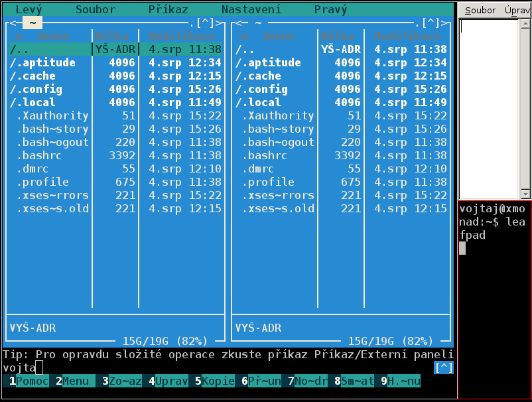Click the 1 Pomoc function key
The width and height of the screenshot is (532, 402).
[29, 381]
